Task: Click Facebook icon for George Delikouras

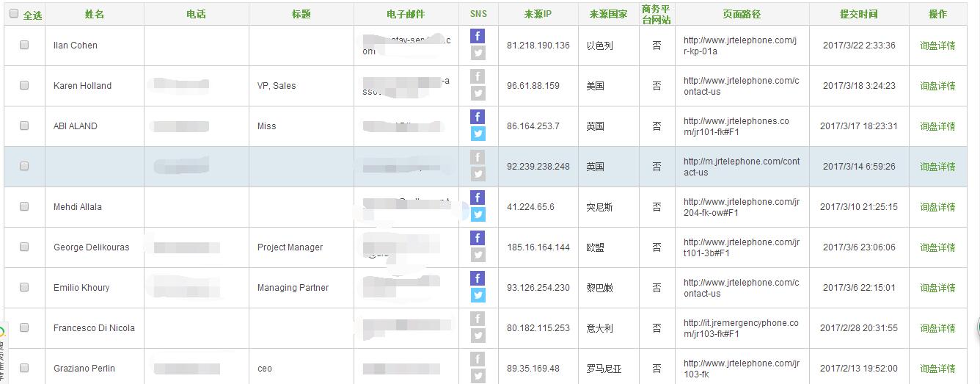Action: (478, 238)
